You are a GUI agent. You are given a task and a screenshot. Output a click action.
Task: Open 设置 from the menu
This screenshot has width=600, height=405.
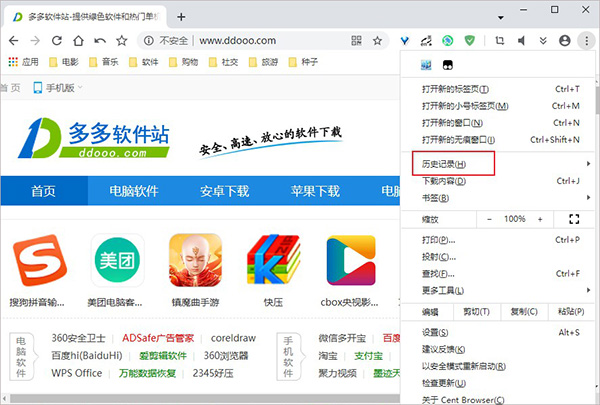[x=497, y=333]
